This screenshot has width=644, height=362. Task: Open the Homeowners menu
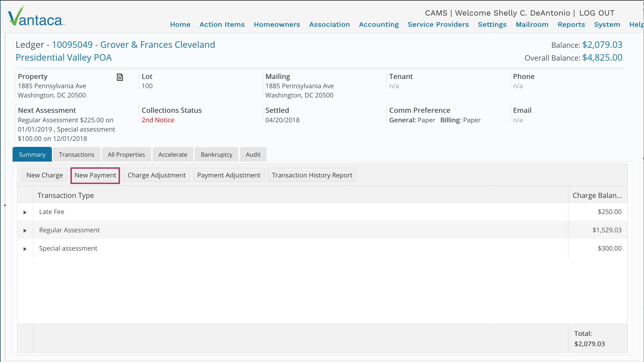point(277,25)
